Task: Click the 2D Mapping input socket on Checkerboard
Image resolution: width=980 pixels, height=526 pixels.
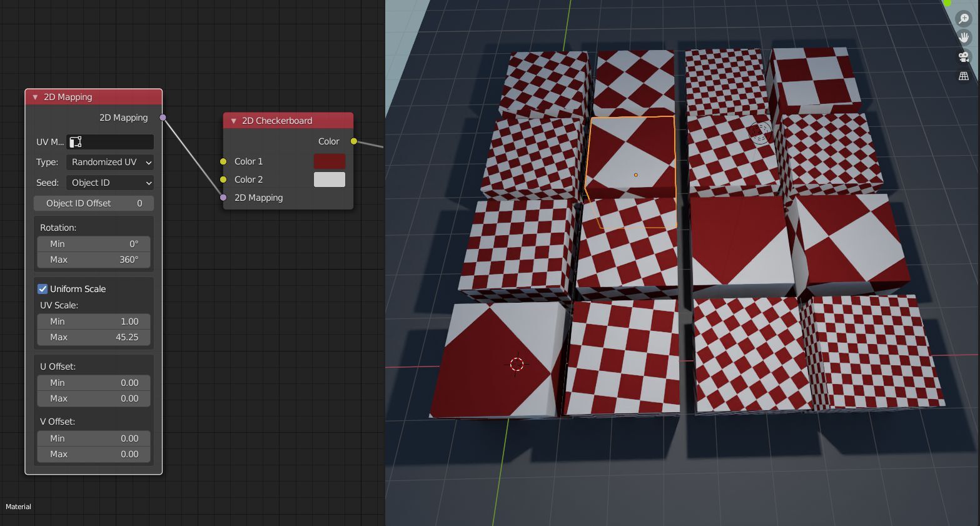Action: coord(223,198)
